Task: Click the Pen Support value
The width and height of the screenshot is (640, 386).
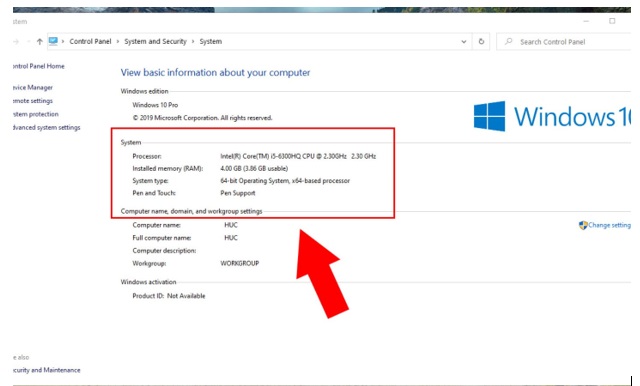Action: tap(238, 193)
